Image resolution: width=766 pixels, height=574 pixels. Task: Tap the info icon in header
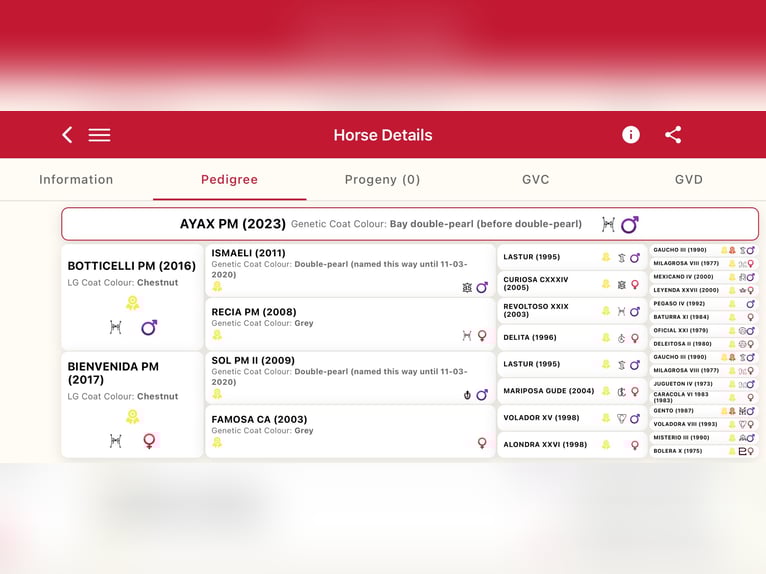[x=631, y=135]
